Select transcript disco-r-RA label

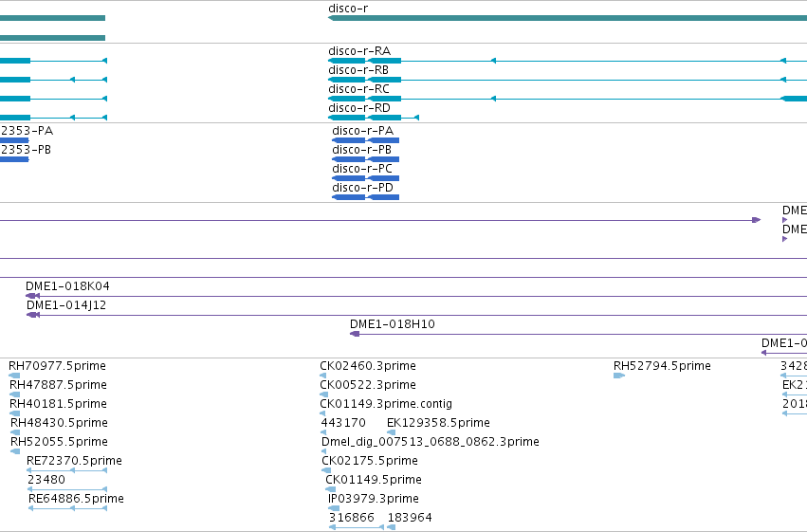click(359, 51)
